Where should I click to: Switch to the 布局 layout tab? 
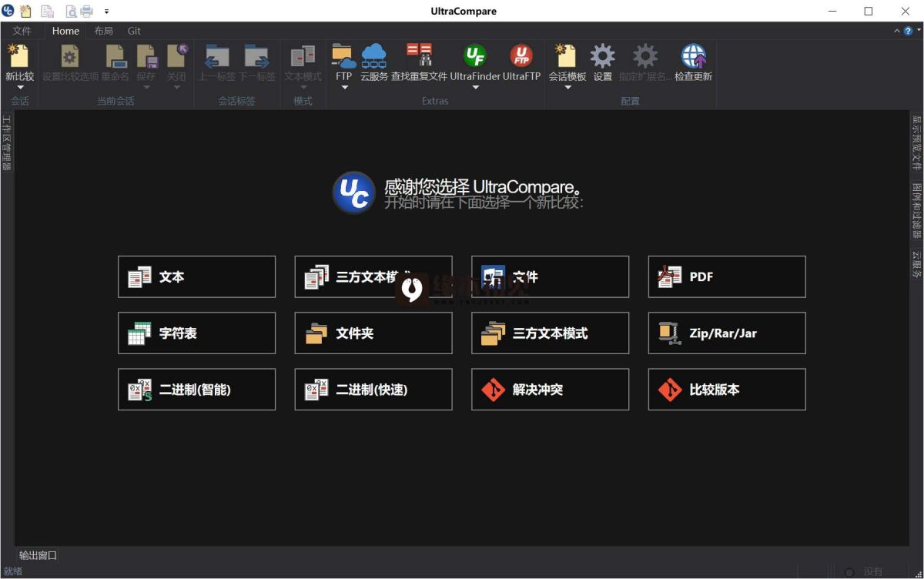coord(103,31)
